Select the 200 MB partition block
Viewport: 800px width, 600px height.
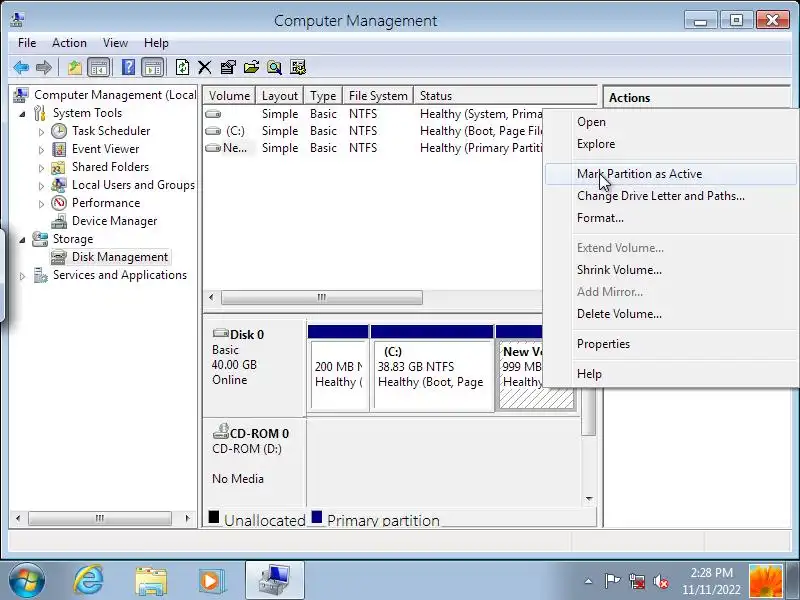(x=338, y=367)
